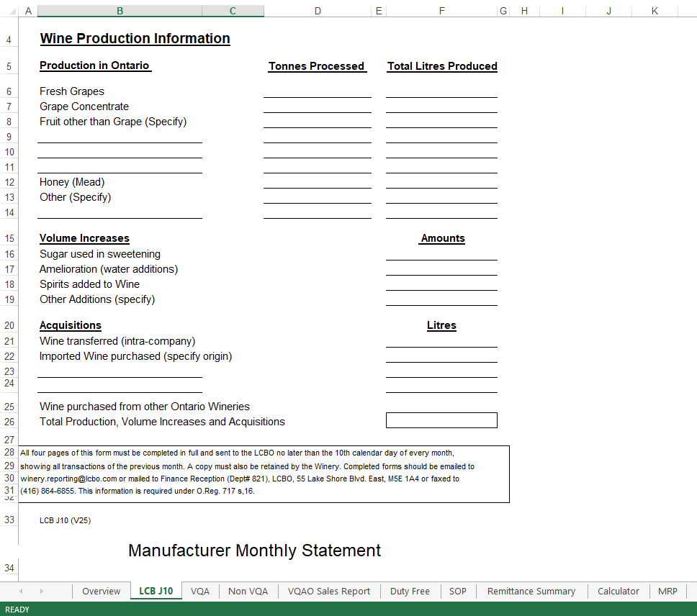Select column G header
This screenshot has width=697, height=616.
pos(503,11)
